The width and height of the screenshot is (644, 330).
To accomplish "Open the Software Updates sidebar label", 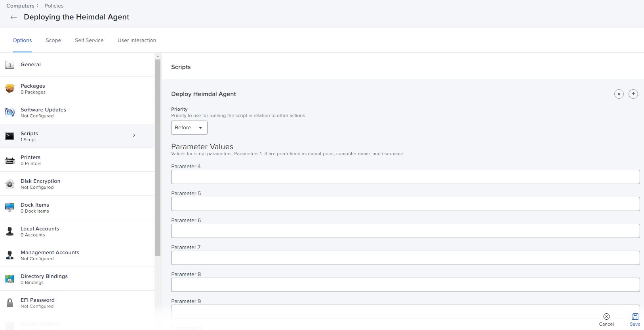I will point(43,110).
